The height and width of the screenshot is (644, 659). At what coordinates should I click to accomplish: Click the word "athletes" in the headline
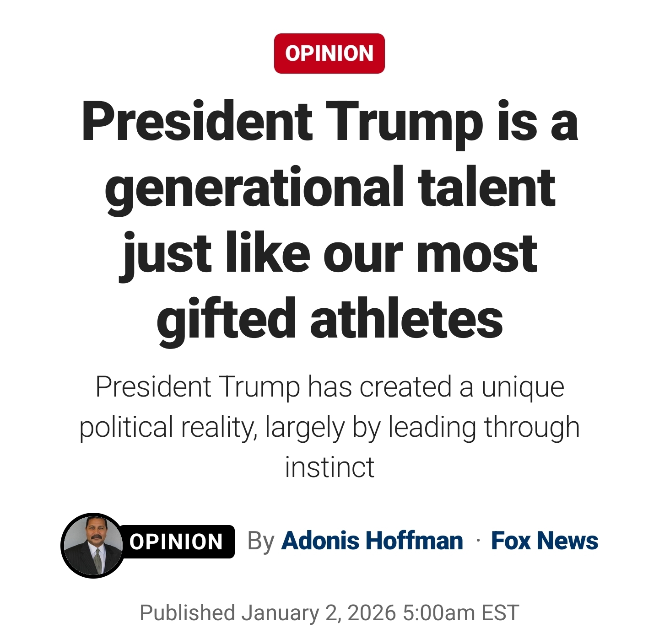[406, 319]
